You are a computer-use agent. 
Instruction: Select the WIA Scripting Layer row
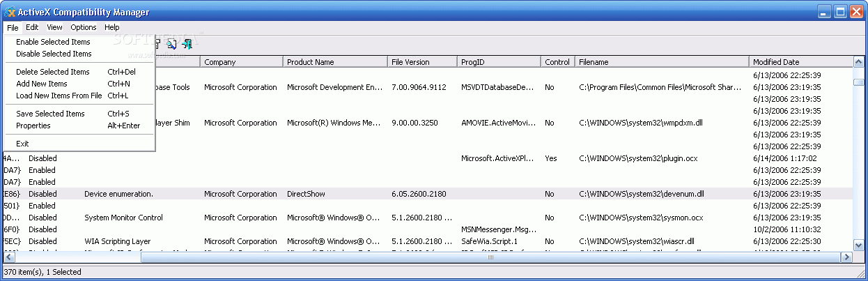point(428,241)
